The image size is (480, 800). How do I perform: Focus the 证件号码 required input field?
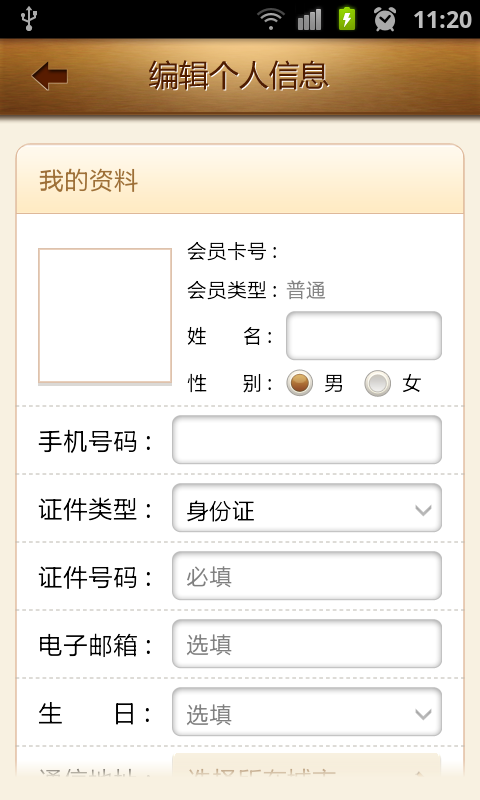[x=307, y=576]
